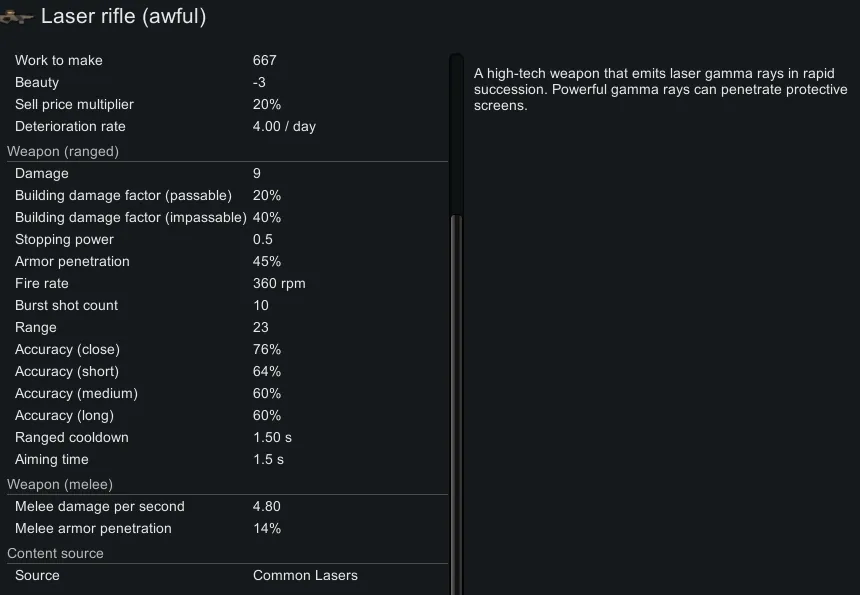Click the Range stat row

pos(225,328)
